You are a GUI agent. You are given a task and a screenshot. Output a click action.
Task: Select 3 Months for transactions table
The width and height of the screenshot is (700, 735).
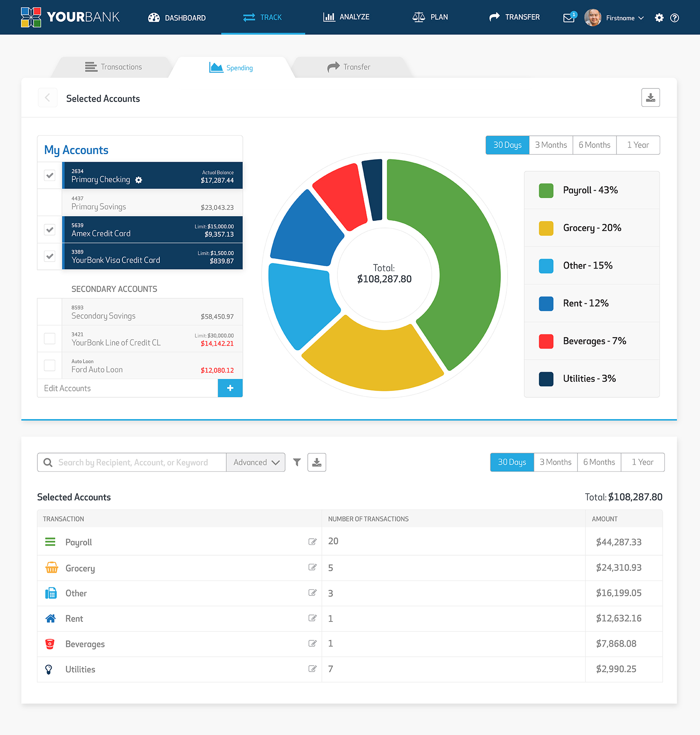(x=556, y=462)
